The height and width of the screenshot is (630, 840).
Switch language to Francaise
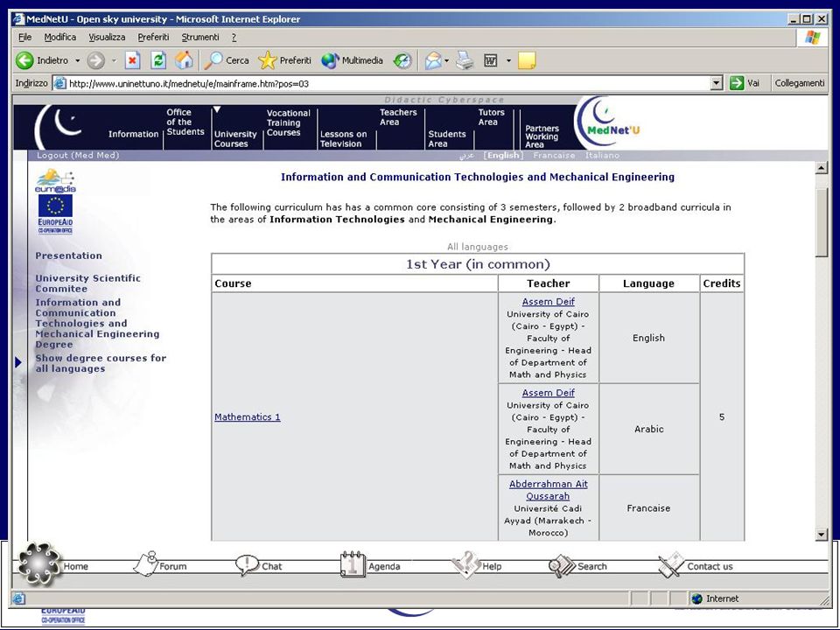554,156
